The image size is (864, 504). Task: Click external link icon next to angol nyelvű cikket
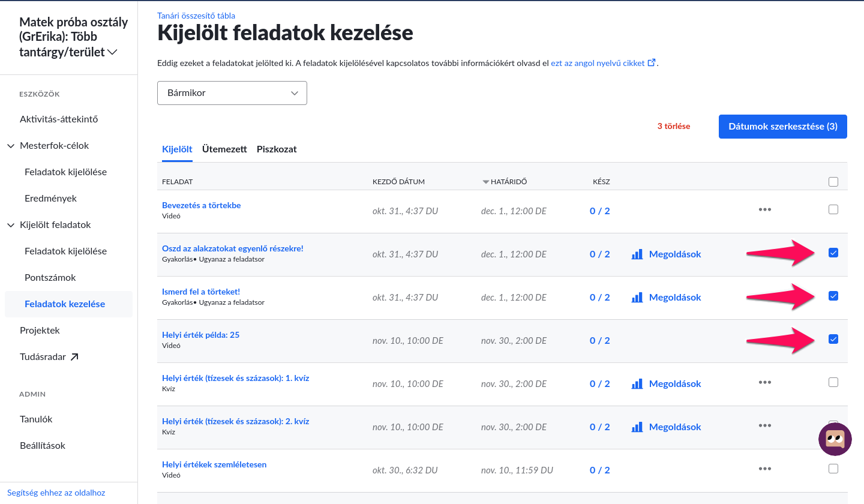652,62
